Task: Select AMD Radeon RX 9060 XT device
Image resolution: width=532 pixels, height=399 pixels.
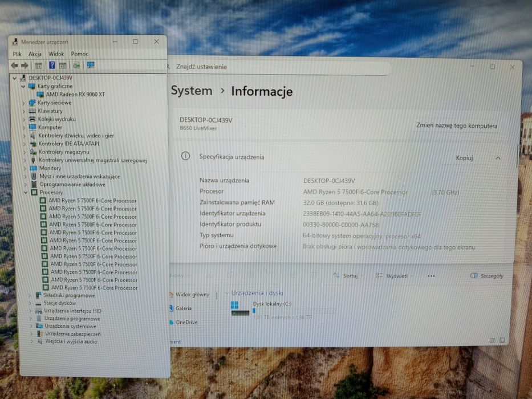Action: point(75,94)
